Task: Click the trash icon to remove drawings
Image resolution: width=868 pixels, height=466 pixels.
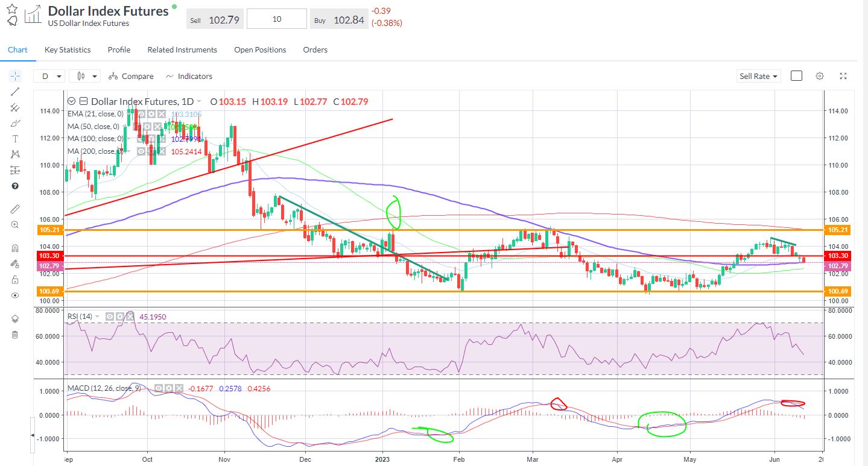Action: (15, 335)
